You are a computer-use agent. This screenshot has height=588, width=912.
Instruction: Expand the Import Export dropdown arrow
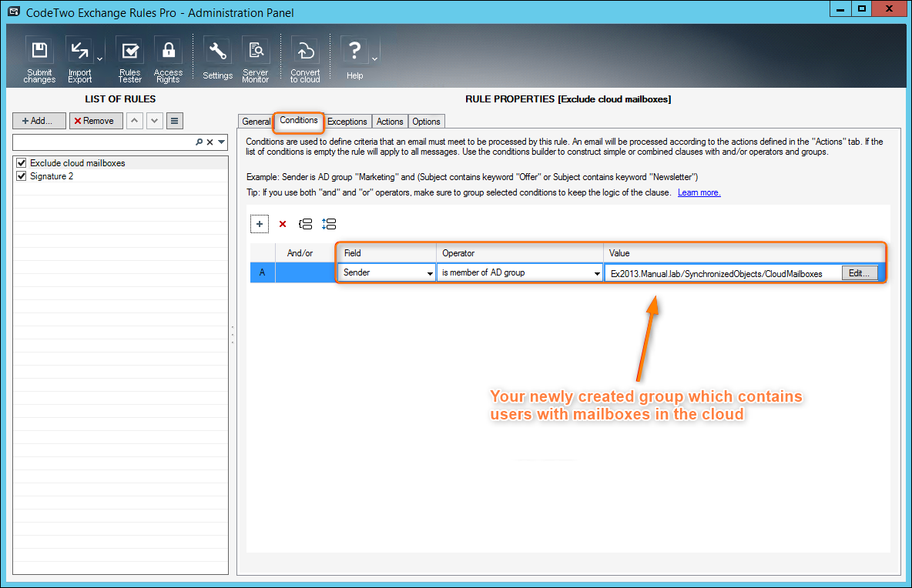(99, 59)
